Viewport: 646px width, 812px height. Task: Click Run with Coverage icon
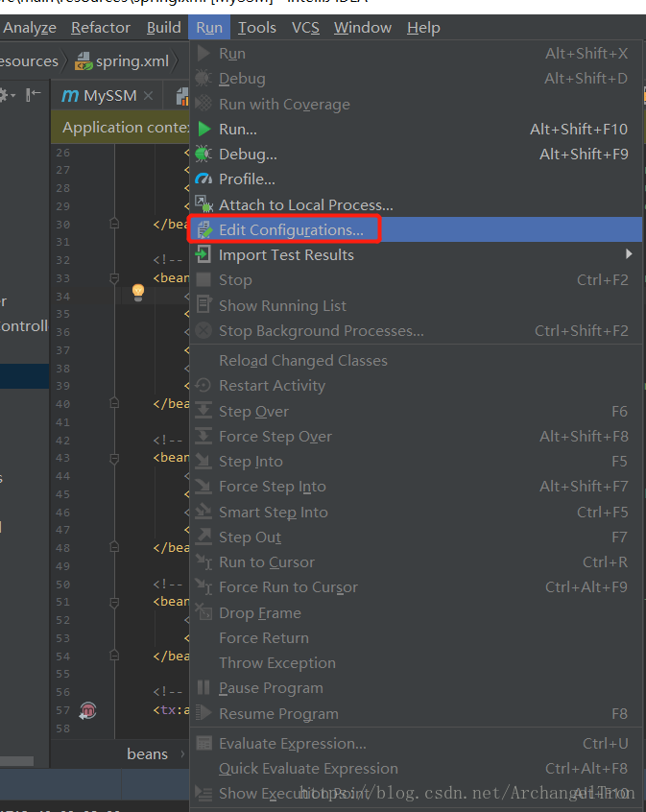[x=203, y=103]
